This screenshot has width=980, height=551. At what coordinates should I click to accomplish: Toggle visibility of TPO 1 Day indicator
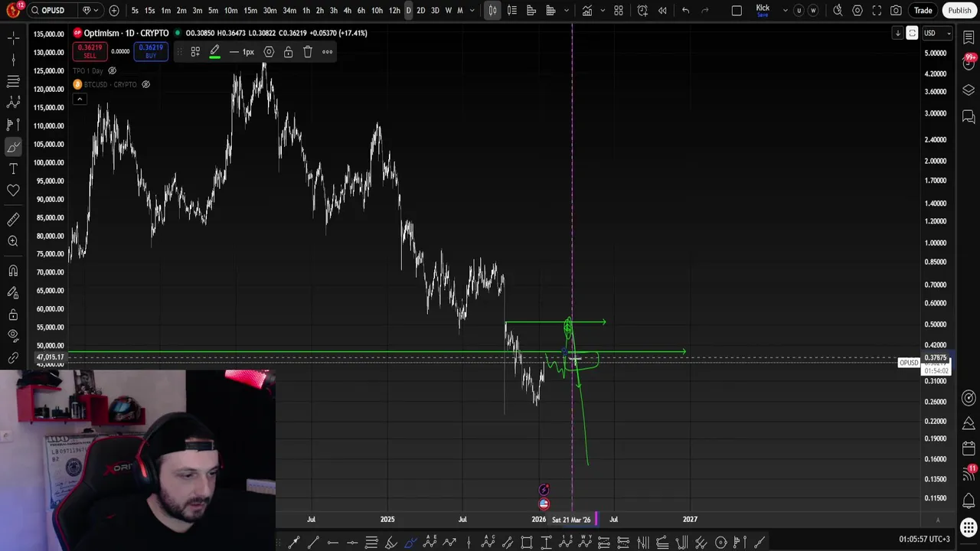click(x=112, y=70)
